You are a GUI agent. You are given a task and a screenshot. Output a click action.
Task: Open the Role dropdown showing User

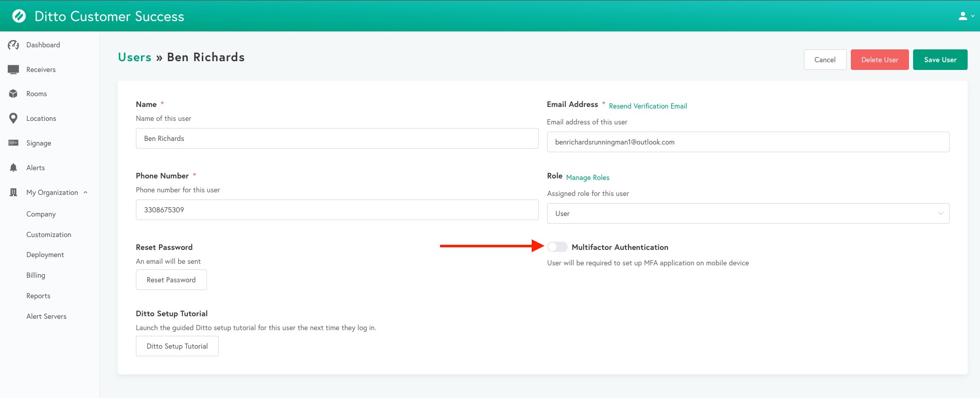click(x=748, y=213)
